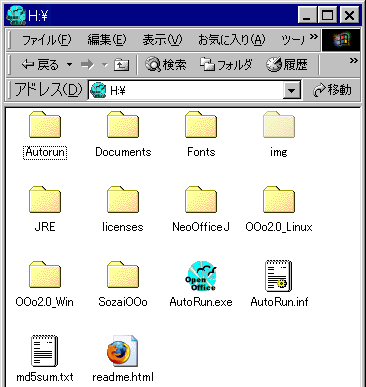Open the Search (検索) toolbar button
Image resolution: width=366 pixels, height=387 pixels.
point(166,64)
